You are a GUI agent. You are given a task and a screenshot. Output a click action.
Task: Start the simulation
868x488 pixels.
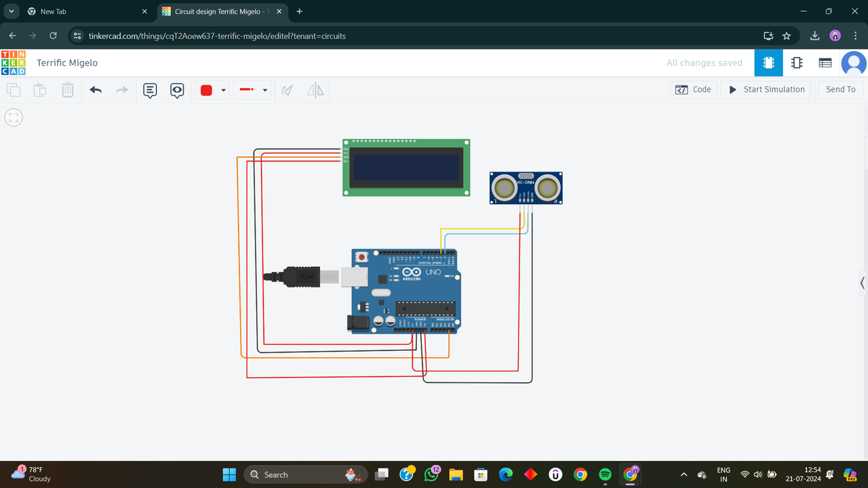click(x=766, y=89)
